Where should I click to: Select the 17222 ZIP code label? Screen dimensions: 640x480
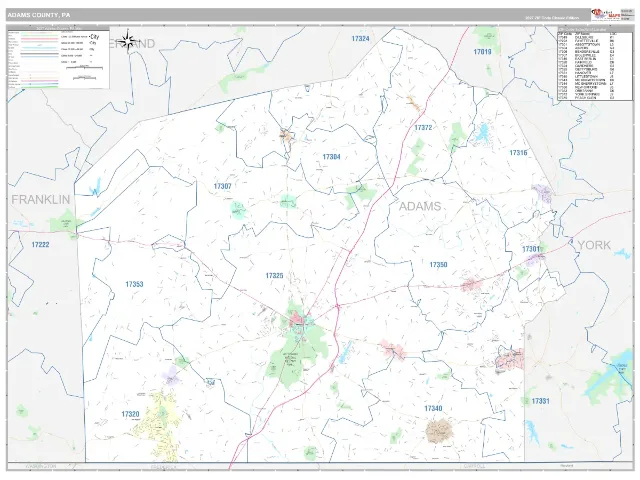point(40,245)
